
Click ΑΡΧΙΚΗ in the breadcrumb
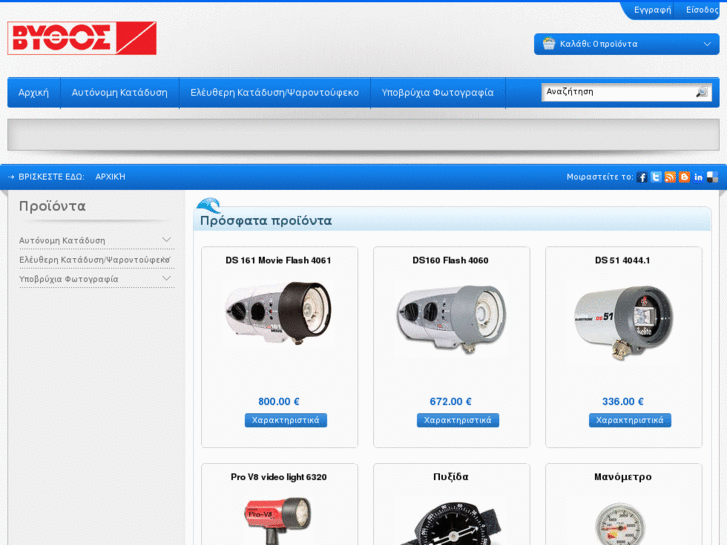pyautogui.click(x=110, y=177)
